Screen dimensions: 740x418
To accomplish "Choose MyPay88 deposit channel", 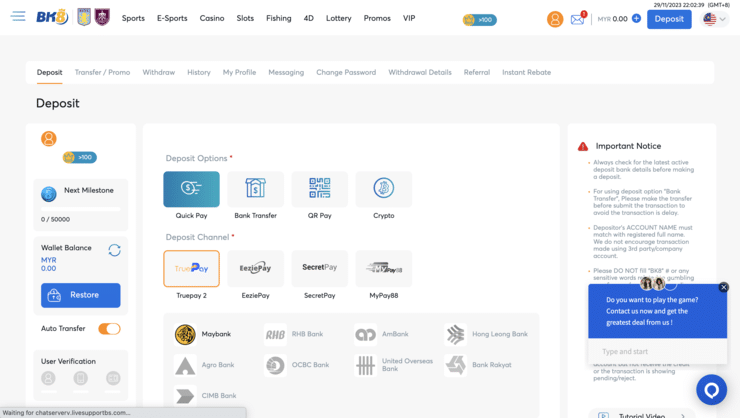I will [384, 268].
